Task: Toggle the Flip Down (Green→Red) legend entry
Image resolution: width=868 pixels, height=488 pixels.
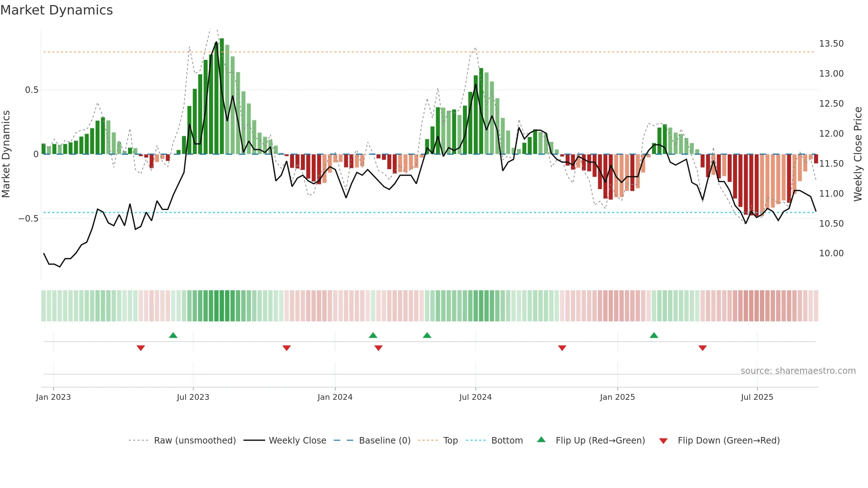Action: click(x=719, y=440)
